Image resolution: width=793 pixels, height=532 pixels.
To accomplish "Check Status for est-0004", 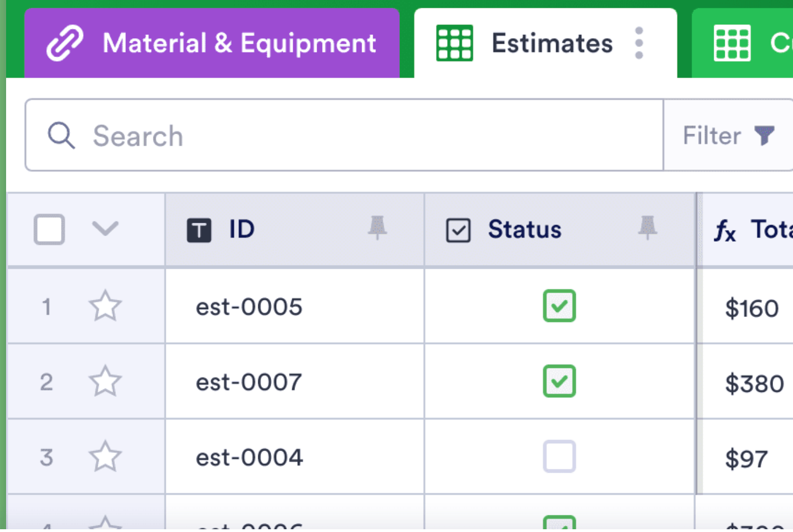I will tap(560, 457).
